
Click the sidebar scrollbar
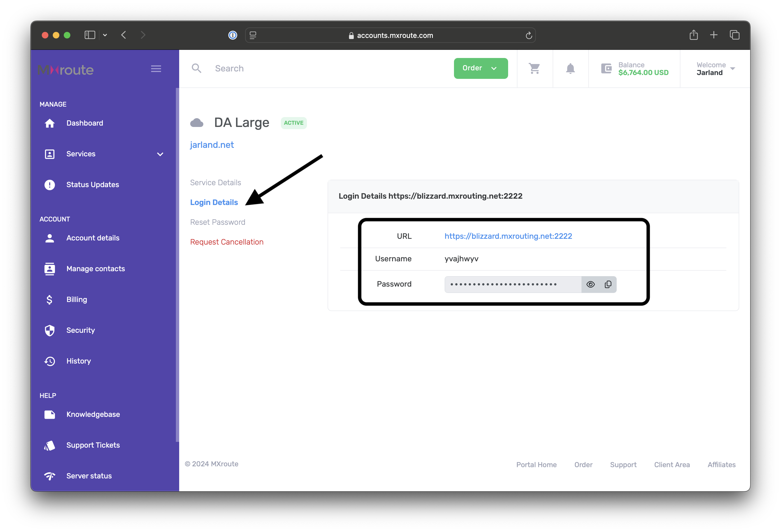(x=177, y=265)
